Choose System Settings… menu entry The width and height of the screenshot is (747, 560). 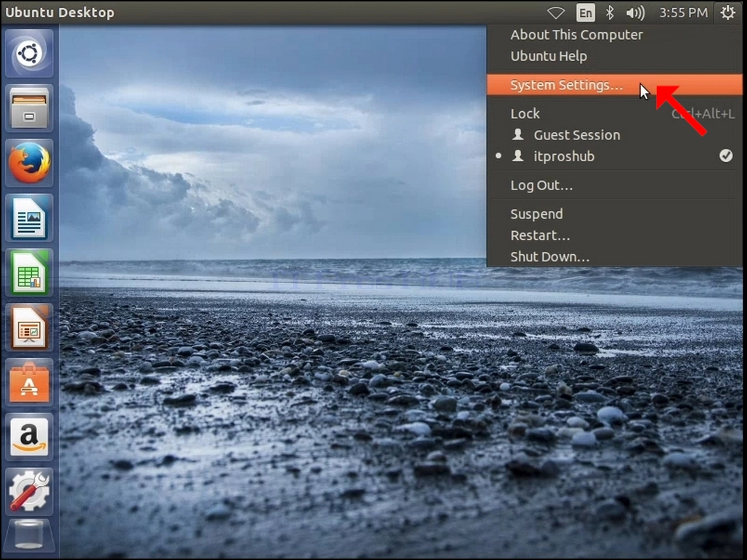615,85
